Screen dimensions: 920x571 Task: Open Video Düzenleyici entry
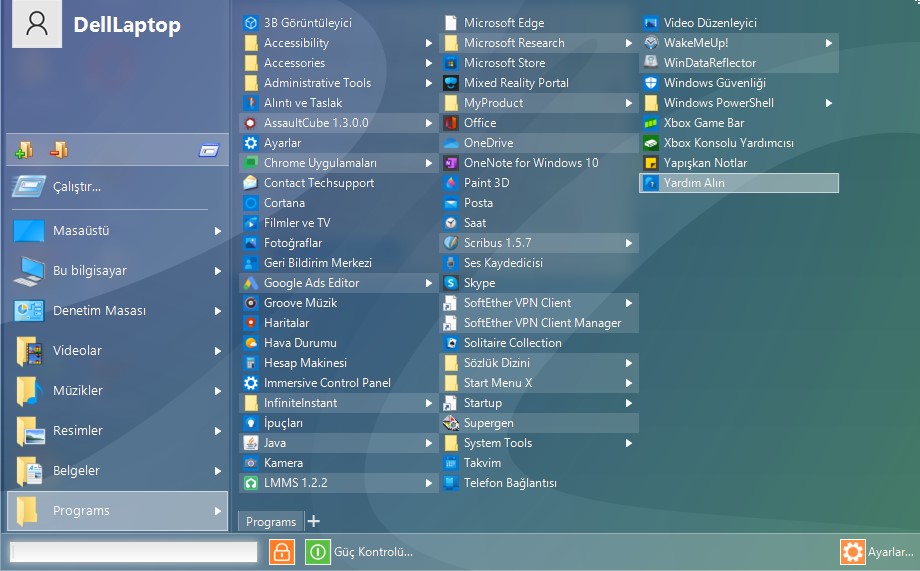(x=739, y=23)
